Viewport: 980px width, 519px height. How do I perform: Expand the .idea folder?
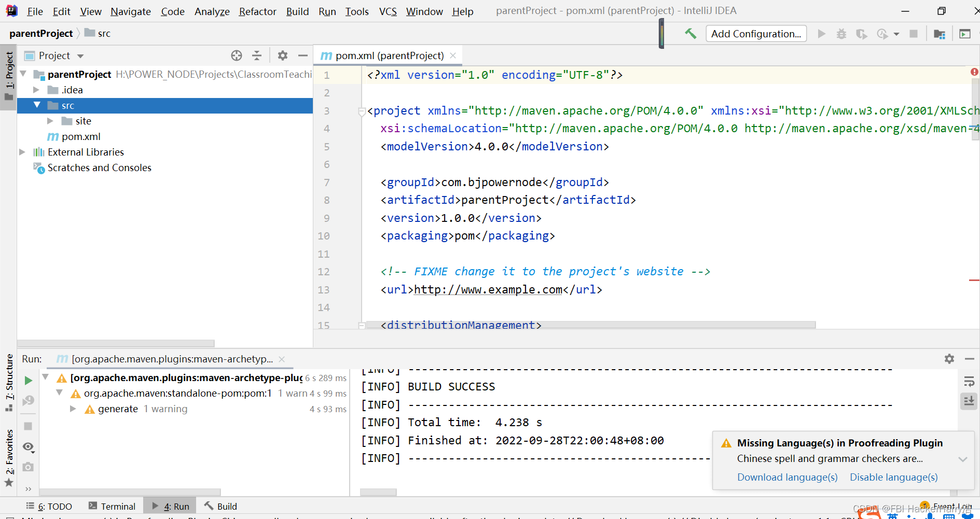(36, 90)
